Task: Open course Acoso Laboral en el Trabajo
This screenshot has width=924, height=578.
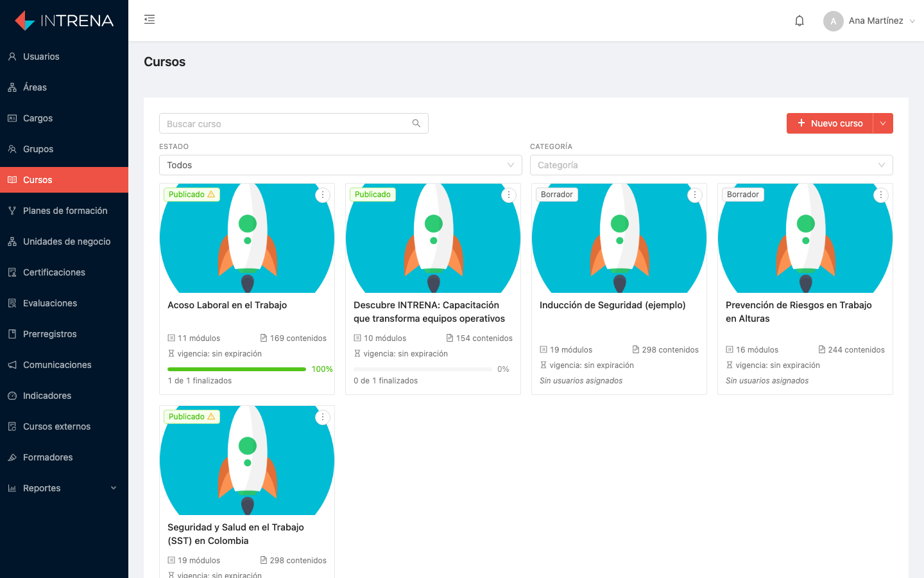Action: coord(227,305)
